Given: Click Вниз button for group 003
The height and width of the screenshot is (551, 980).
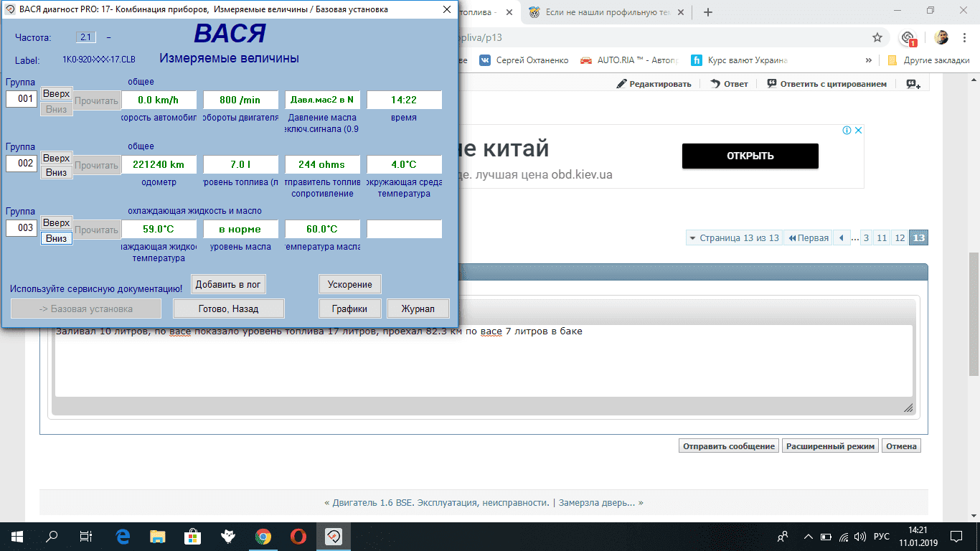Looking at the screenshot, I should [56, 238].
